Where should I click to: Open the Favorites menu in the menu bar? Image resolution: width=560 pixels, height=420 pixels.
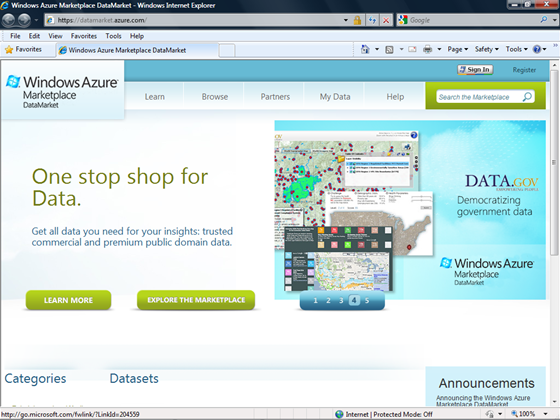coord(84,36)
